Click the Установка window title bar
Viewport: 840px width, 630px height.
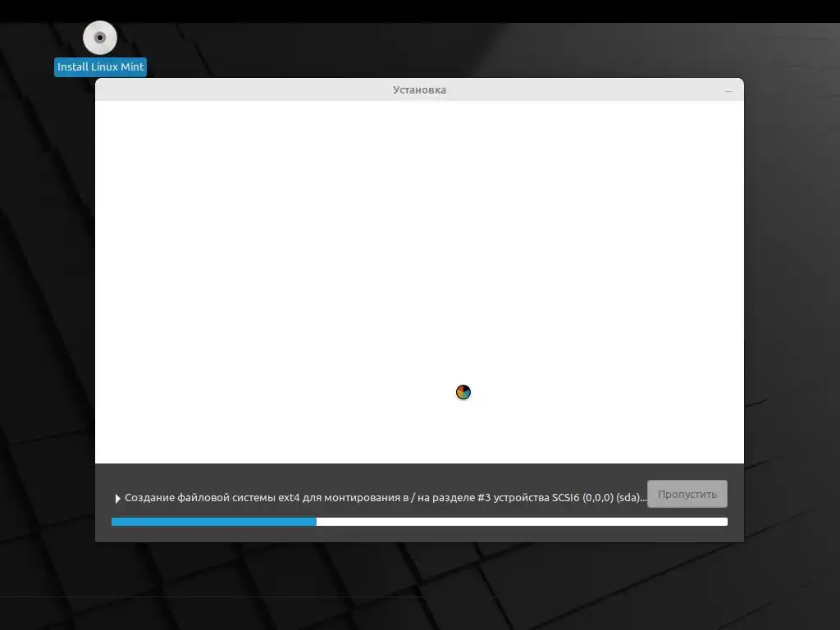pos(419,89)
